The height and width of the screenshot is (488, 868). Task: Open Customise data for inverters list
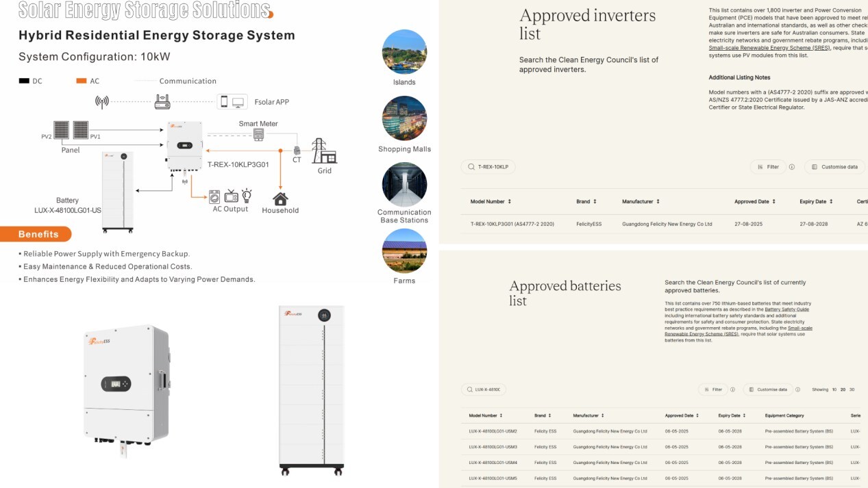point(834,167)
